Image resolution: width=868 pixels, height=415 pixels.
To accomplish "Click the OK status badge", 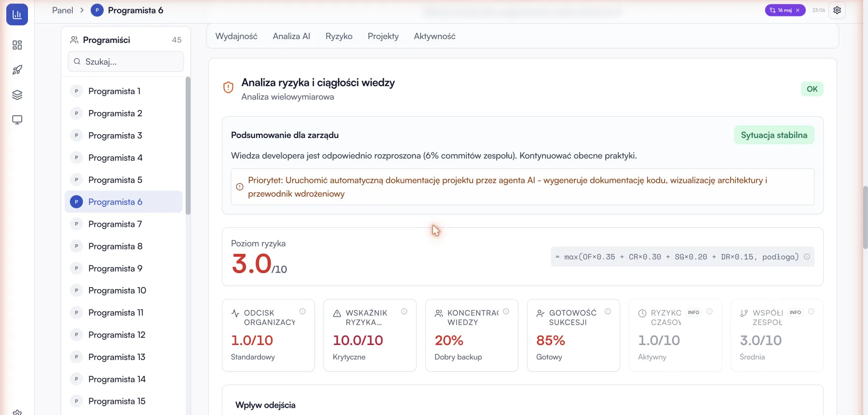I will pyautogui.click(x=812, y=89).
